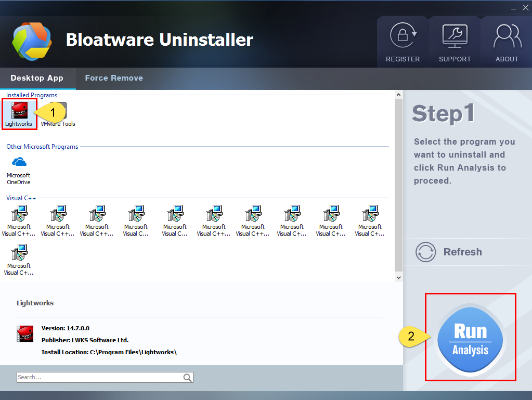Click the Lightworks icon in details panel
532x400 pixels.
[x=25, y=334]
